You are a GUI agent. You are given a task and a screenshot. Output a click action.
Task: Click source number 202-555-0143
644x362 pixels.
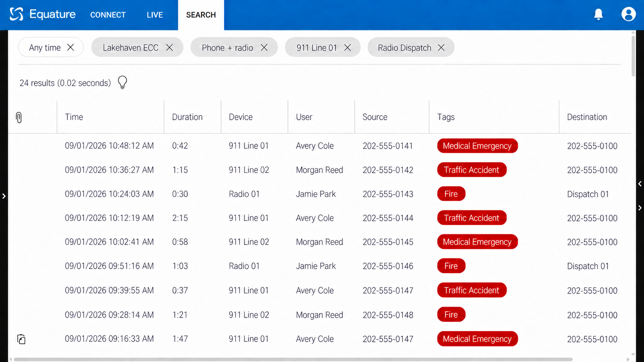(387, 194)
